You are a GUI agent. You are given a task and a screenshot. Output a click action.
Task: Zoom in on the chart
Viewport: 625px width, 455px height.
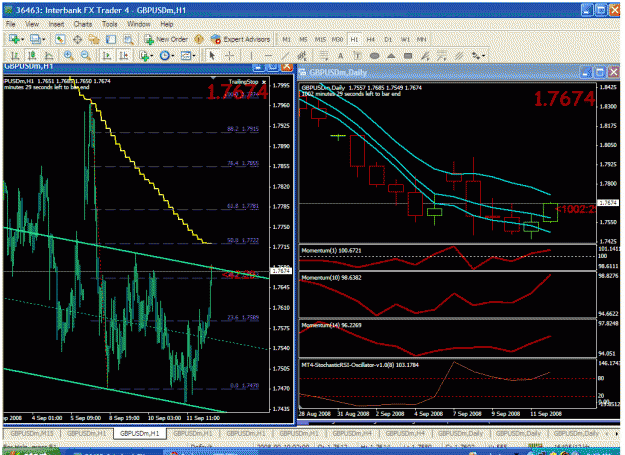coord(69,56)
